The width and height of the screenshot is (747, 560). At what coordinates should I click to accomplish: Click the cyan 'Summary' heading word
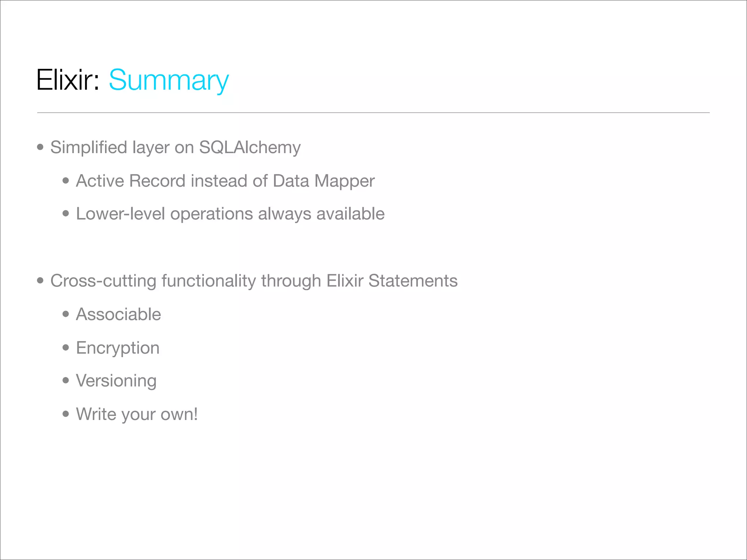[x=169, y=81]
